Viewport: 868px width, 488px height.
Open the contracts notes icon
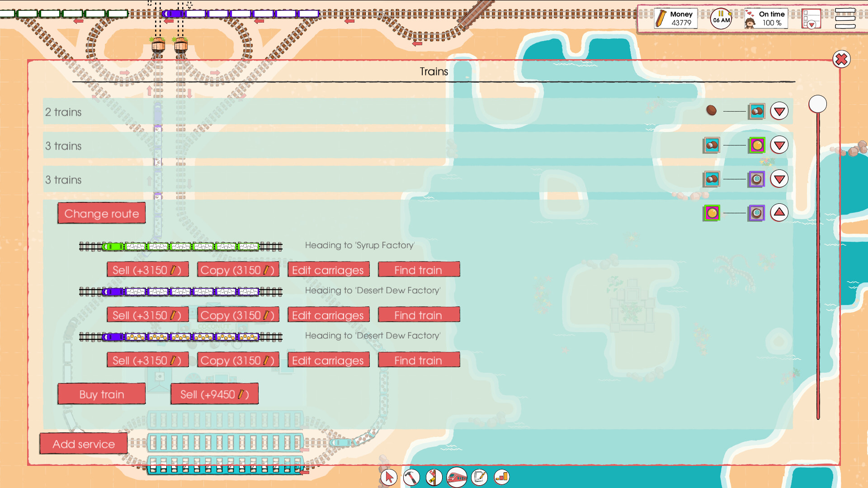pos(479,477)
